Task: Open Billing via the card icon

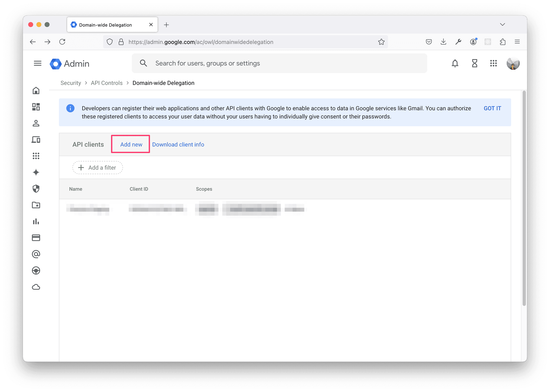Action: point(36,238)
